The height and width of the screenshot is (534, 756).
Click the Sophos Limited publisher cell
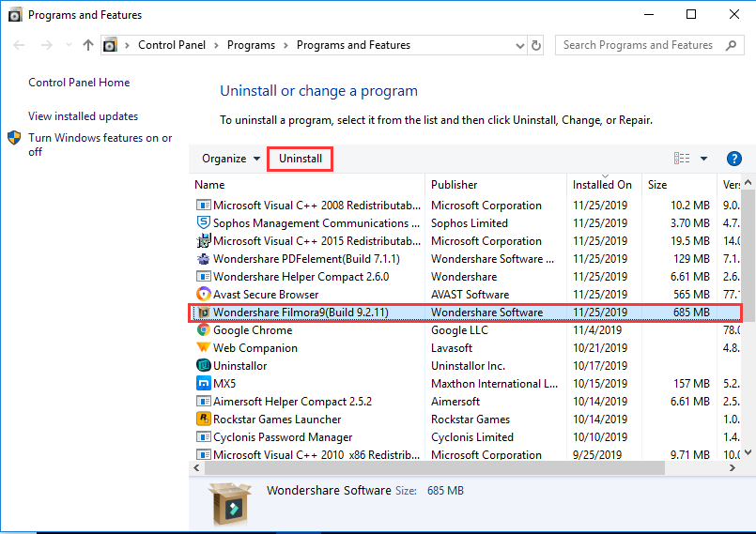(470, 223)
